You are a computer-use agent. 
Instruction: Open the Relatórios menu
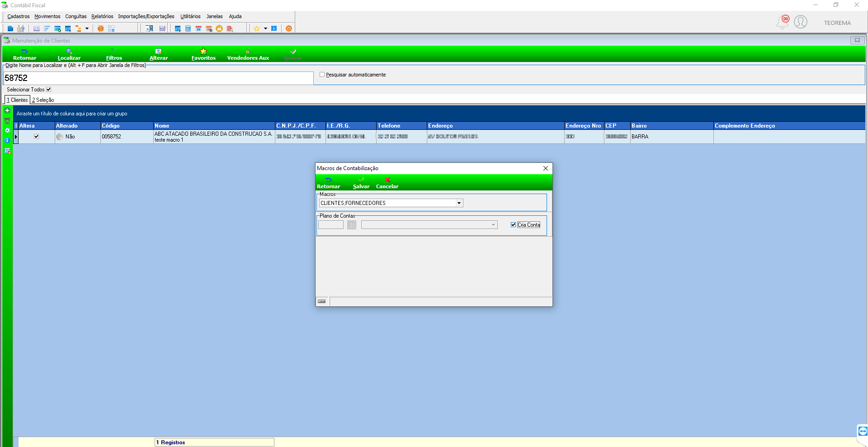[102, 16]
